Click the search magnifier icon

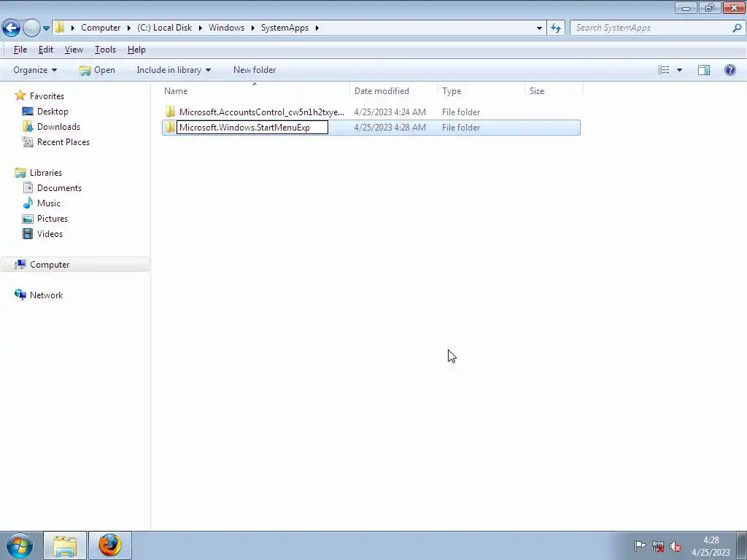click(737, 28)
